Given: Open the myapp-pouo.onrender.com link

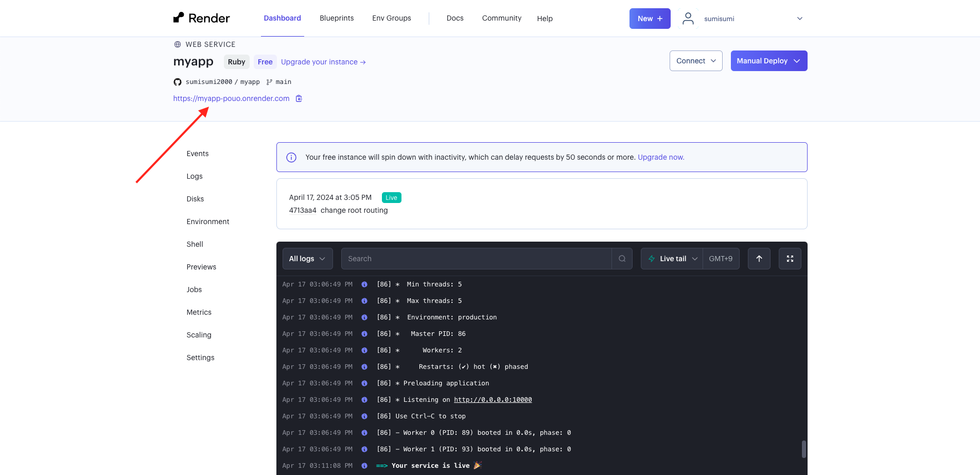Looking at the screenshot, I should pyautogui.click(x=231, y=98).
